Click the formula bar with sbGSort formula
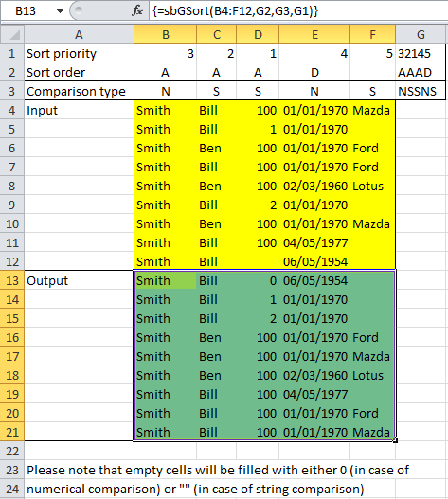Image resolution: width=448 pixels, height=499 pixels. (x=298, y=10)
